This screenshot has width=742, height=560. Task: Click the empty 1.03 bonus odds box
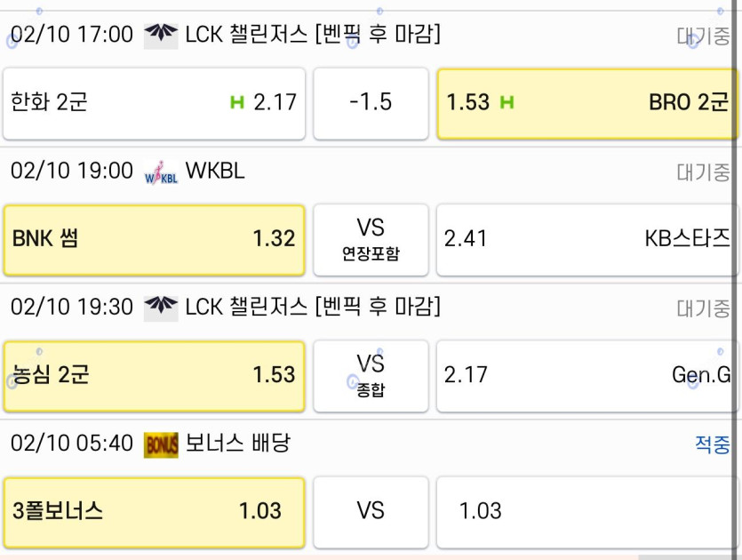tap(586, 511)
